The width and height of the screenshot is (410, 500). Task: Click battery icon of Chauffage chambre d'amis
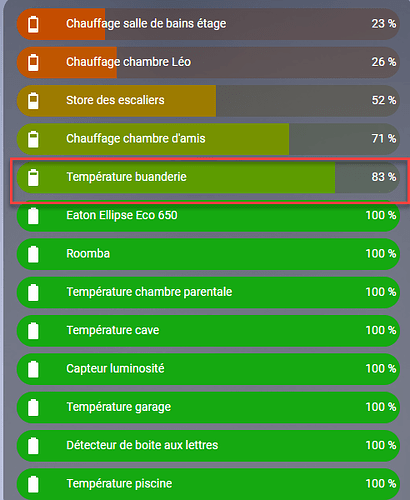[x=33, y=139]
